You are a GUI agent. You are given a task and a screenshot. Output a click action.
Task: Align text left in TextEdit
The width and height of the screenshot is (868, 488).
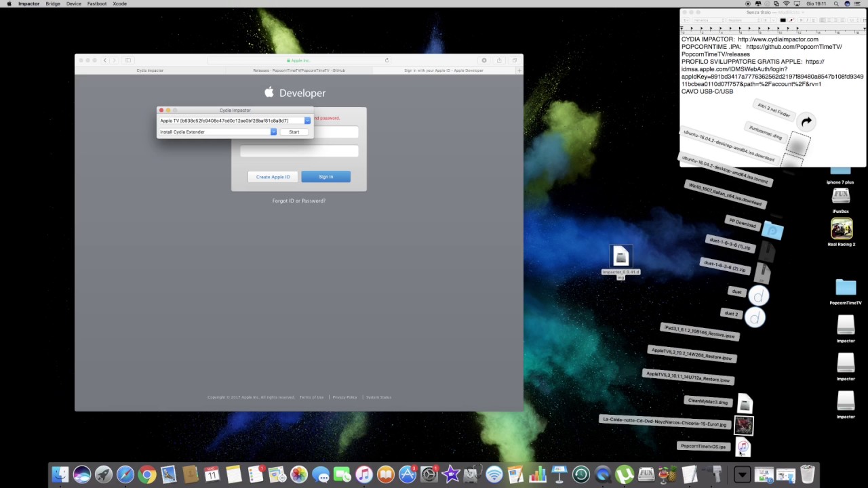(x=822, y=20)
